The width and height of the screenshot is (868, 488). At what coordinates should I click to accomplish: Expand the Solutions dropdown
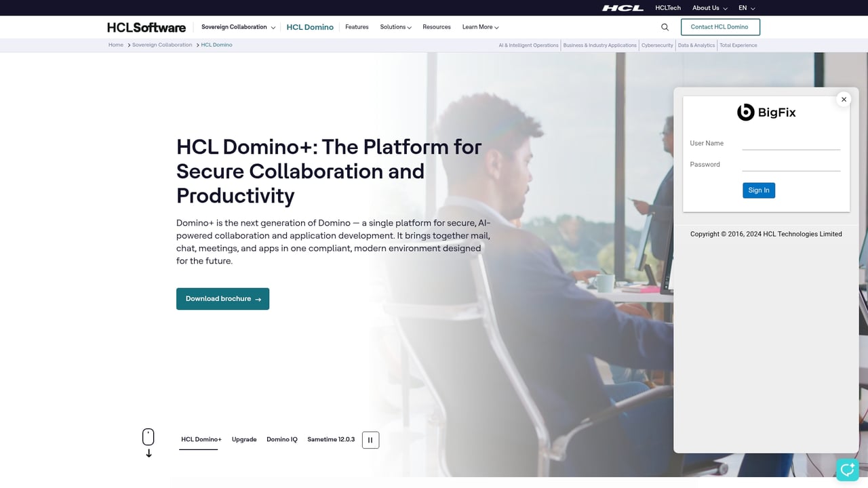395,27
